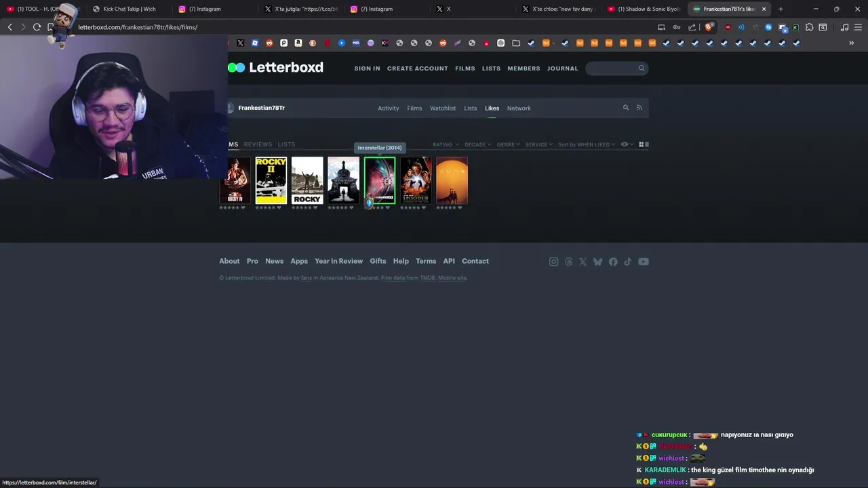The height and width of the screenshot is (488, 868).
Task: Open the Frankestian78Tr profile name link
Action: pos(261,108)
